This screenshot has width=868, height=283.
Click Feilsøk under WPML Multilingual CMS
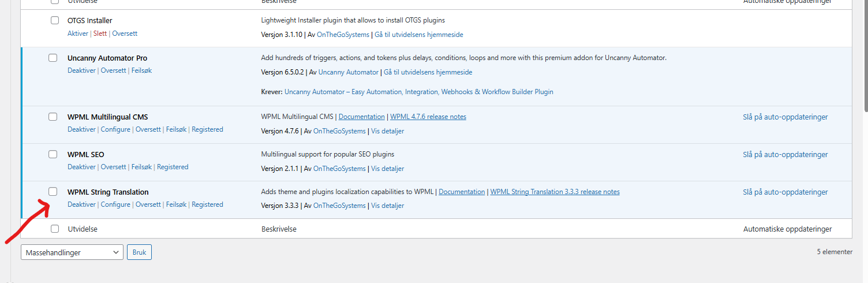[177, 129]
